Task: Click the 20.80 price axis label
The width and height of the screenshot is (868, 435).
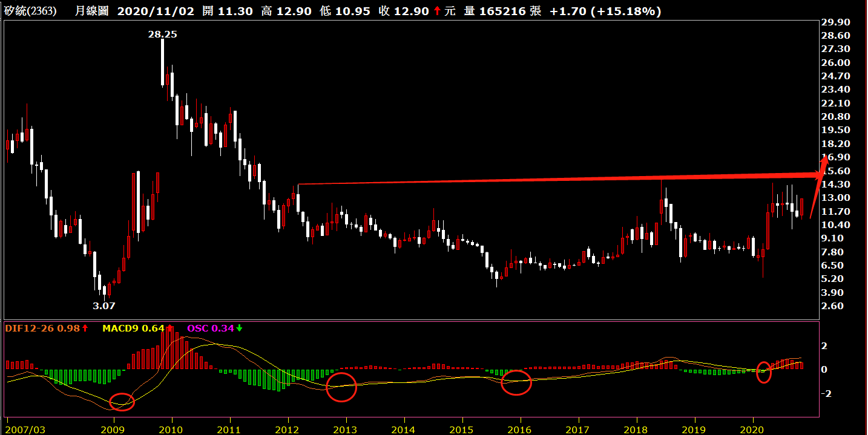Action: (x=837, y=116)
